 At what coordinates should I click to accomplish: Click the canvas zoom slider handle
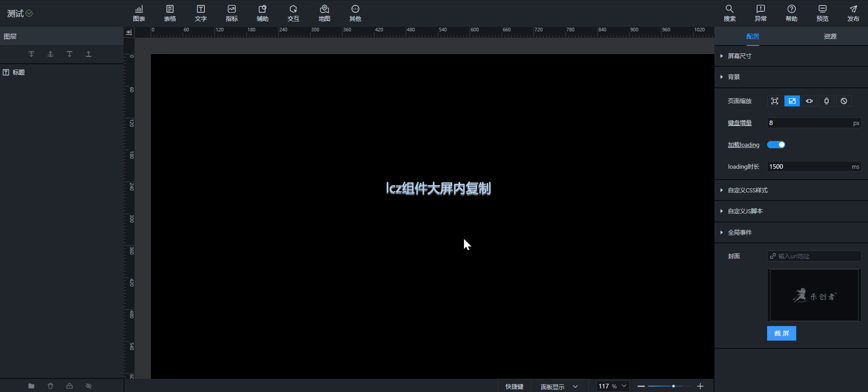pos(673,386)
